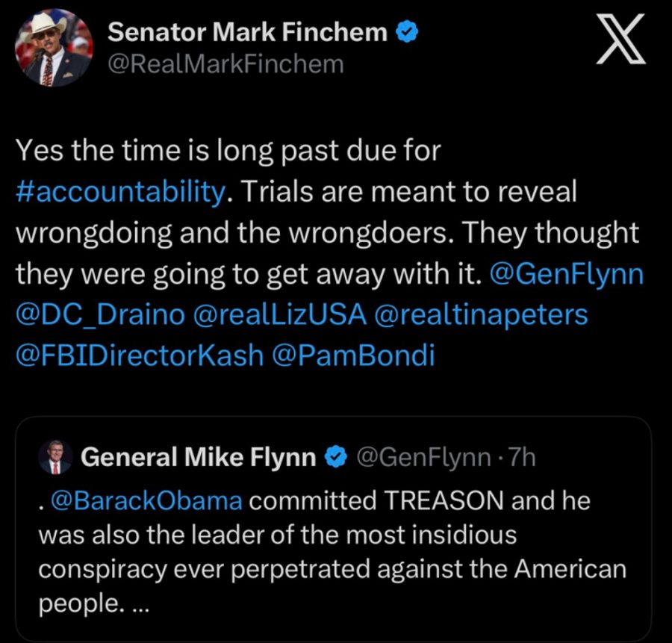Click General Mike Flynn's small avatar

[55, 457]
